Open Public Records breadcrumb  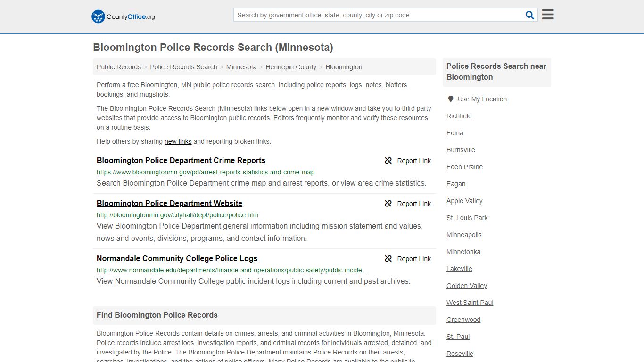click(119, 67)
